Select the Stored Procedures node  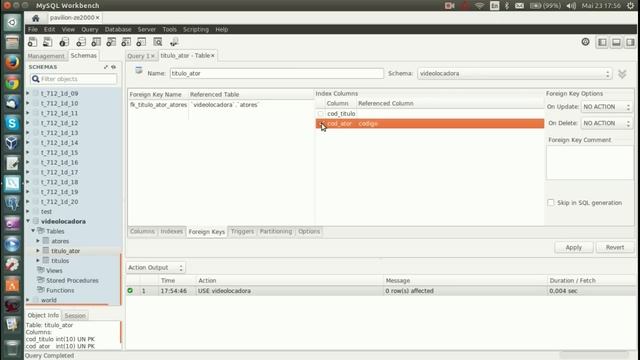(72, 280)
